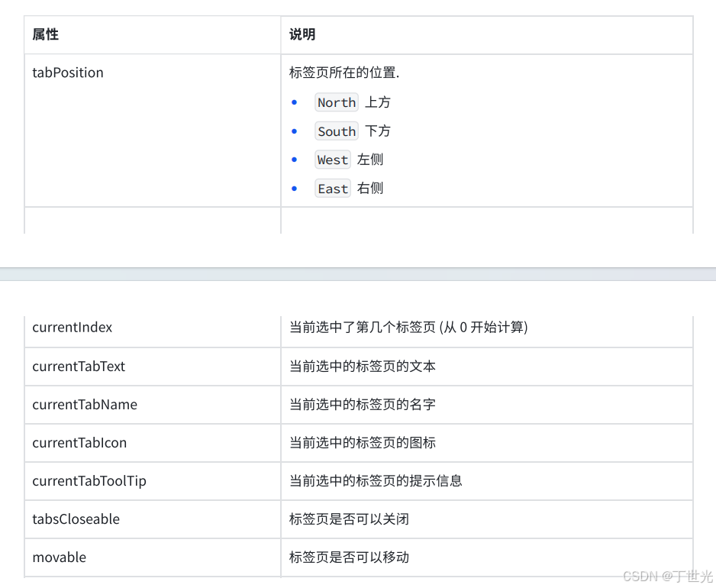Select the tabPosition property cell
Screen dimensions: 716x588
coord(67,73)
